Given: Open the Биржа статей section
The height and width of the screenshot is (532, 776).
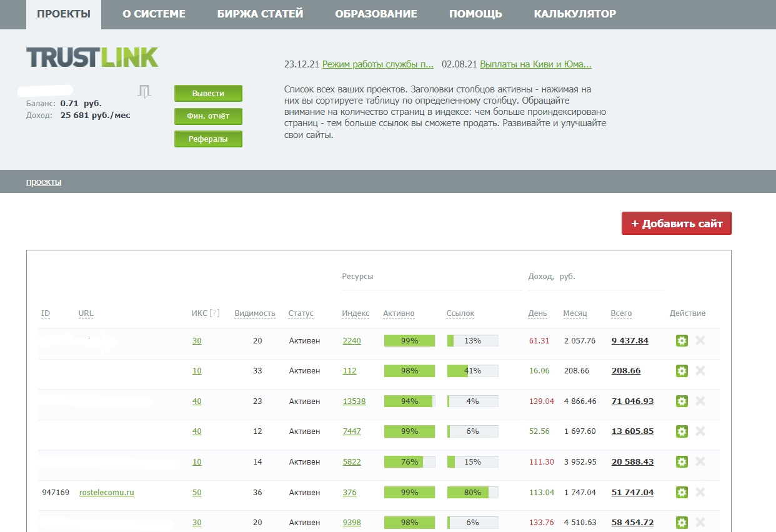Looking at the screenshot, I should point(260,14).
